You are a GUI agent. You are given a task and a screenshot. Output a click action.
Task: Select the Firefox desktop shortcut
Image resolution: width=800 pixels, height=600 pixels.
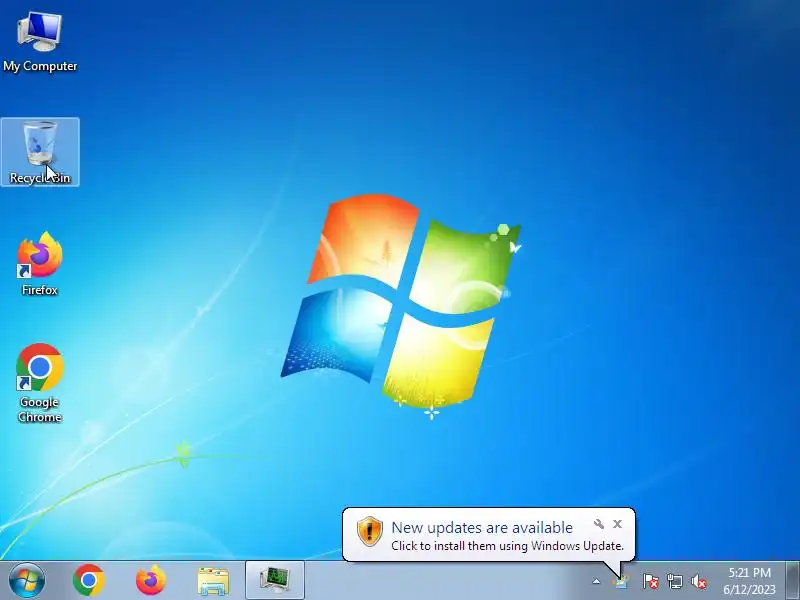coord(40,263)
